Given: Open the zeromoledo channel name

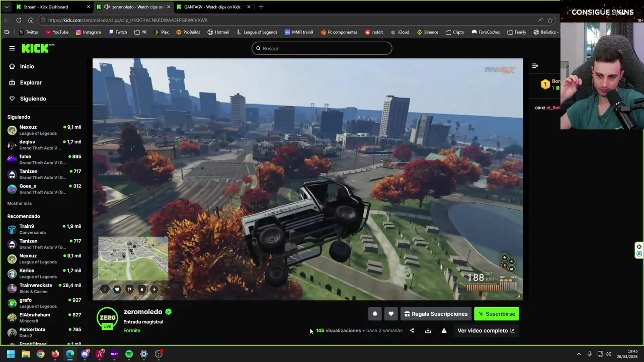Looking at the screenshot, I should 143,312.
